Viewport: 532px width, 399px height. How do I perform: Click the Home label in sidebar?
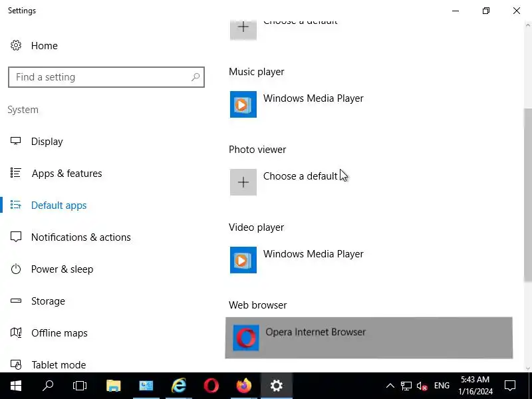45,46
